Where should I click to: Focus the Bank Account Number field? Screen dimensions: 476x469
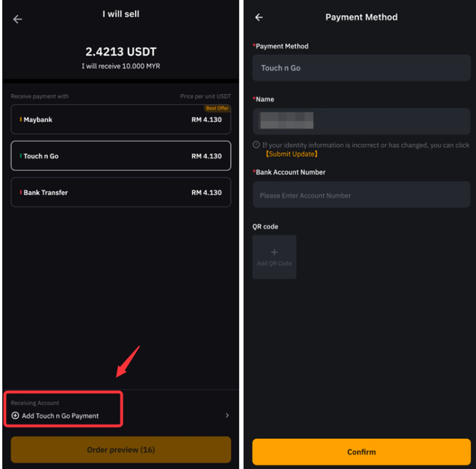361,196
